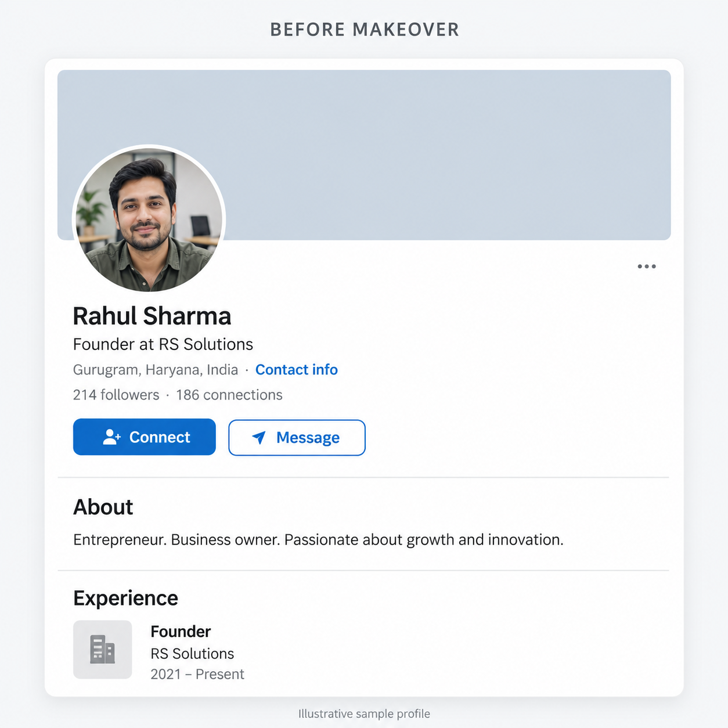728x728 pixels.
Task: Click the '214 followers' text
Action: [x=116, y=395]
